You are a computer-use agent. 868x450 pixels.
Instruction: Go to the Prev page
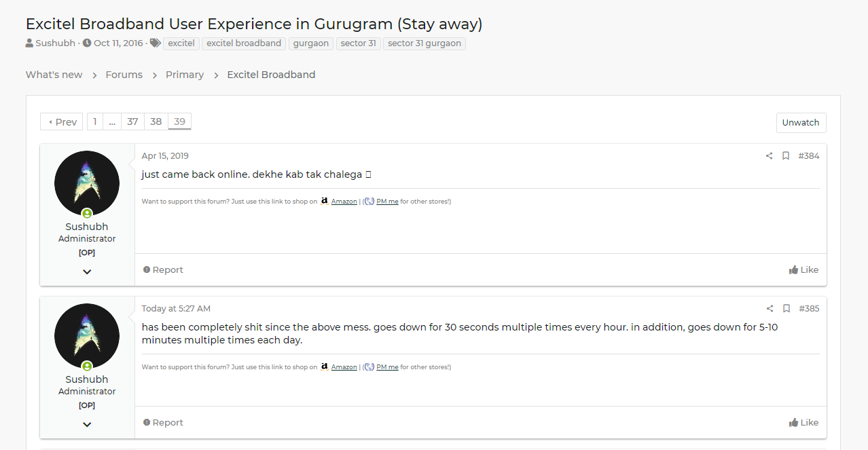pyautogui.click(x=62, y=122)
